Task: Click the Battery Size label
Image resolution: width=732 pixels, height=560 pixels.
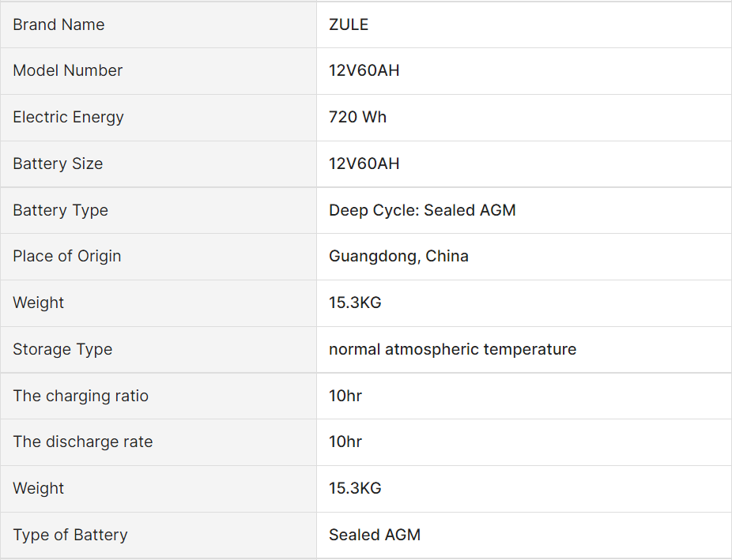Action: pyautogui.click(x=58, y=163)
